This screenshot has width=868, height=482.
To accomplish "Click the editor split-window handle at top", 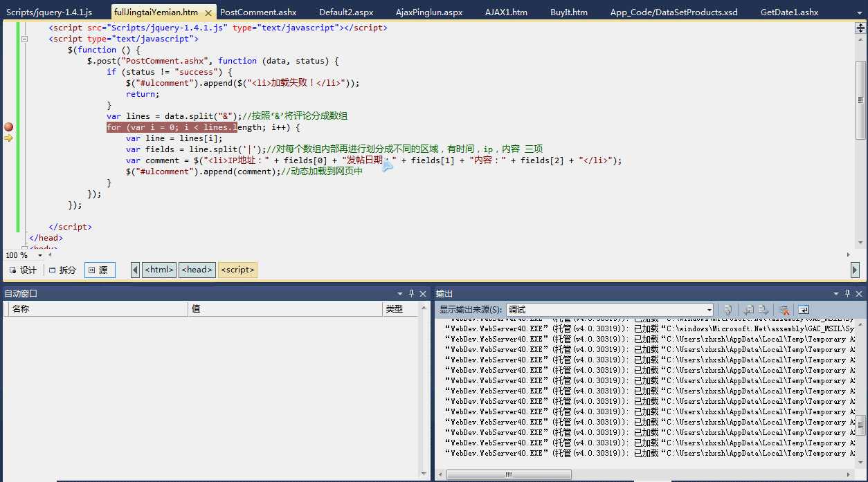I will click(860, 28).
